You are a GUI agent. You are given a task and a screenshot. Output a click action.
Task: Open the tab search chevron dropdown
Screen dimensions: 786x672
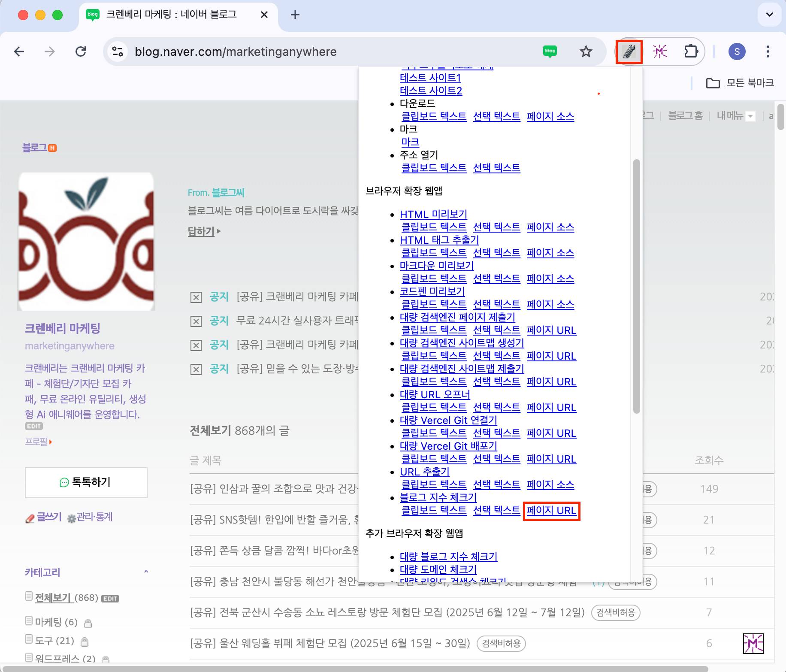point(769,15)
